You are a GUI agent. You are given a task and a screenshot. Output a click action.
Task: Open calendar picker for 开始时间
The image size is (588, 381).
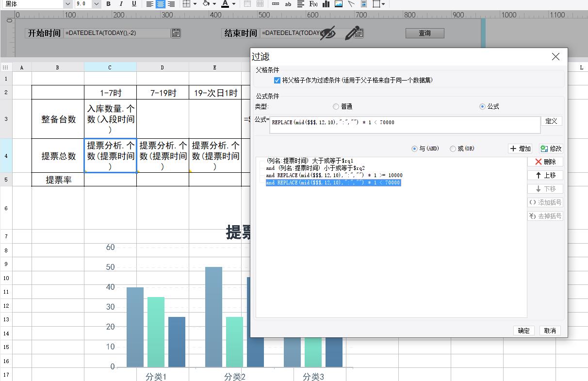point(176,33)
